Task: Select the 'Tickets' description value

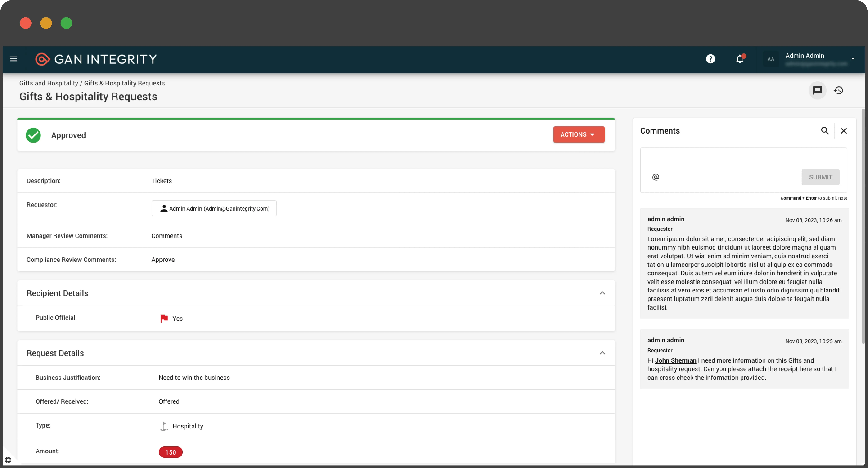Action: pyautogui.click(x=161, y=181)
